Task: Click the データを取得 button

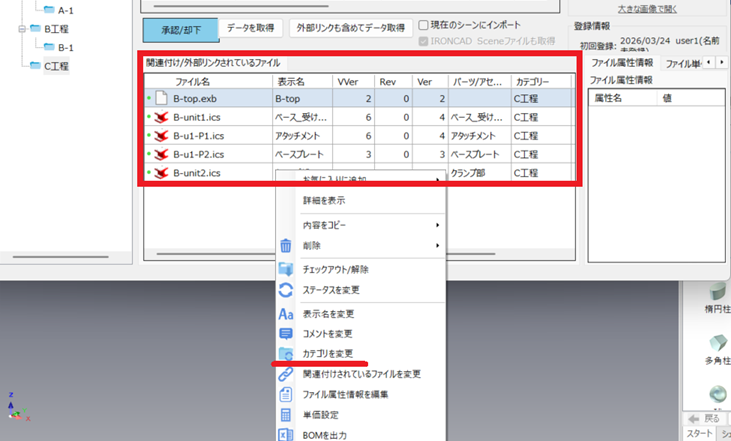Action: click(251, 28)
